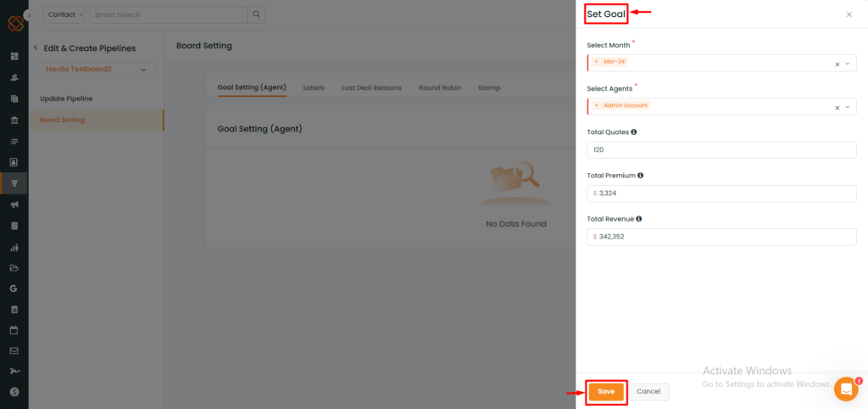
Task: Close the Set Goal panel with X
Action: (849, 14)
